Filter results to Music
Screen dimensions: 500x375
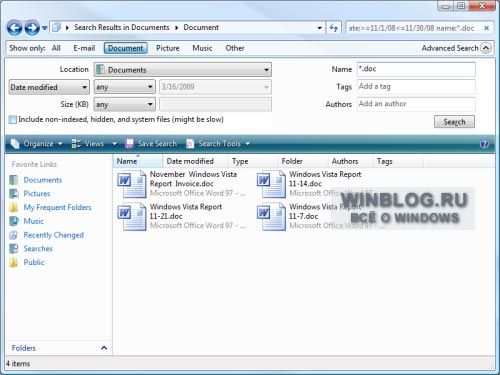pyautogui.click(x=202, y=48)
